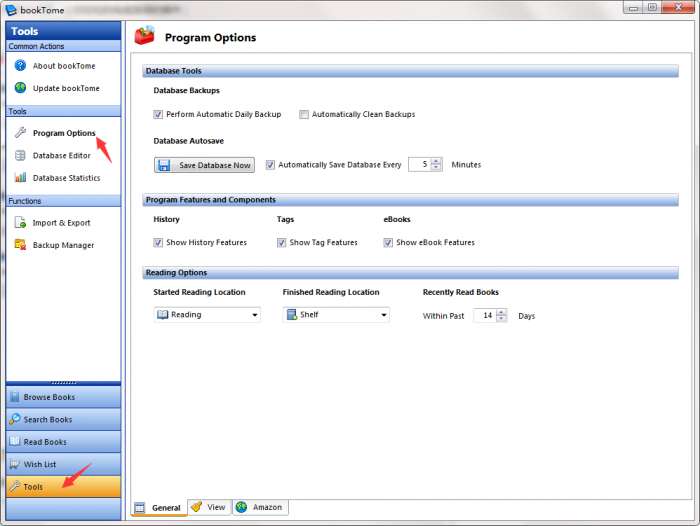The width and height of the screenshot is (700, 526).
Task: Click the About bookTome question mark icon
Action: coord(20,66)
